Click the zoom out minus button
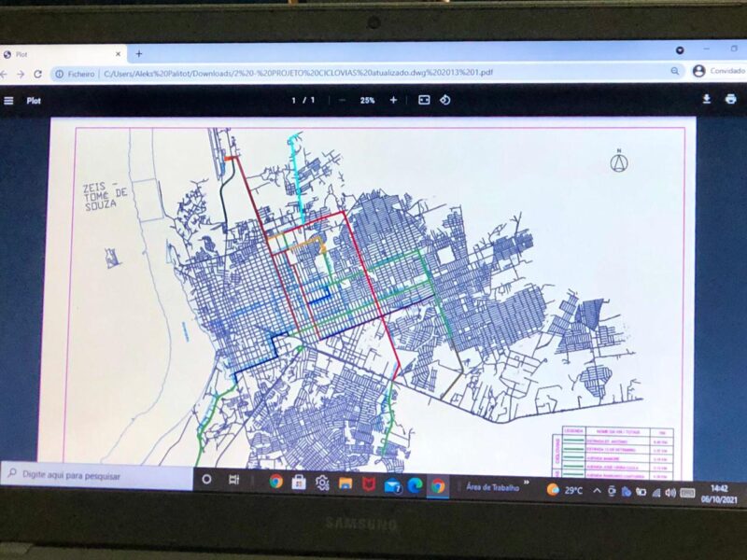 tap(343, 100)
